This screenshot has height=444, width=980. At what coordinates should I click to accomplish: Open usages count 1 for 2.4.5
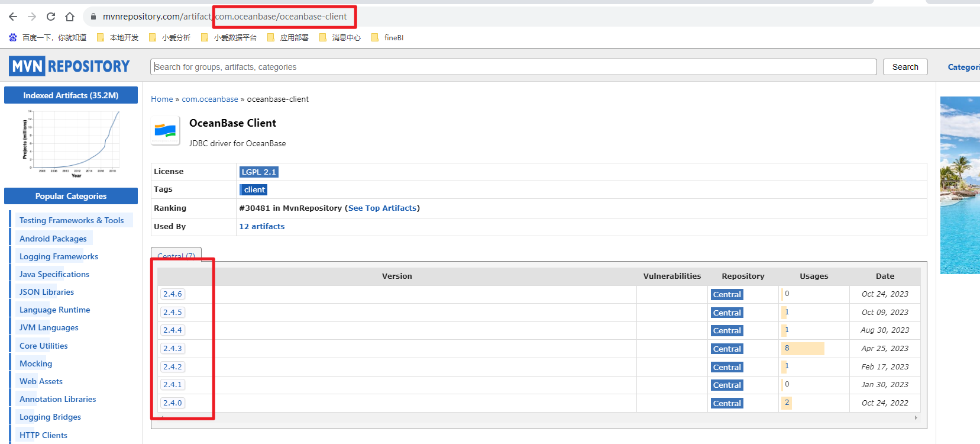(x=787, y=312)
